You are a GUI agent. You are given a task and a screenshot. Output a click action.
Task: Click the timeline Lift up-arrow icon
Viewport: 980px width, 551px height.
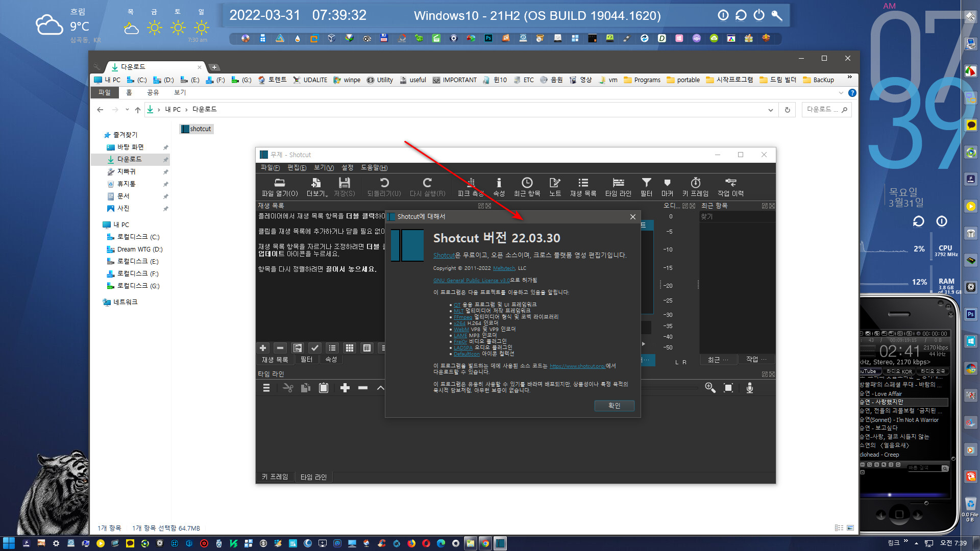pyautogui.click(x=380, y=388)
